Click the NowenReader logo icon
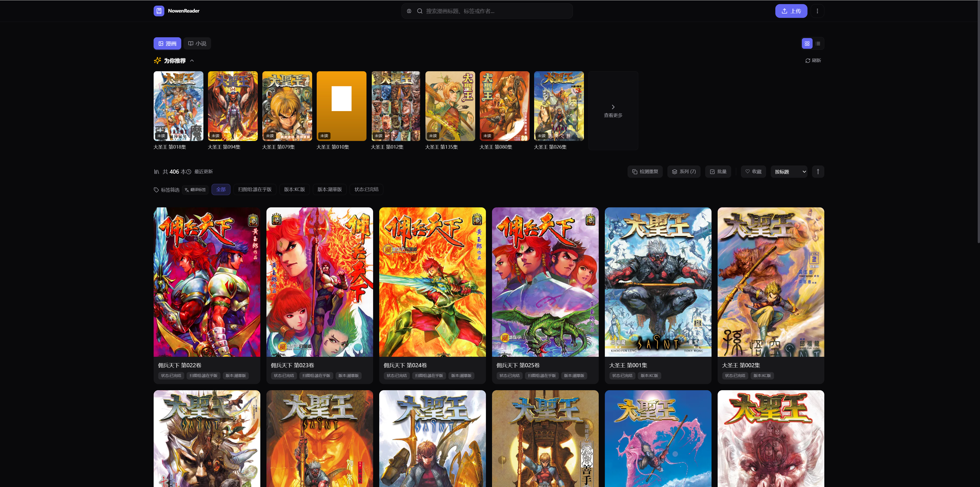Screen dimensions: 980x487 click(159, 11)
